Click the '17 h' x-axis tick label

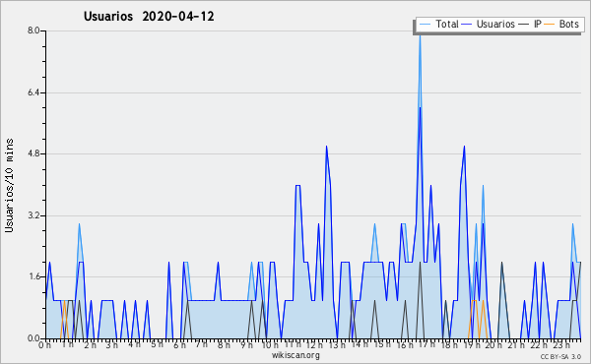point(427,345)
